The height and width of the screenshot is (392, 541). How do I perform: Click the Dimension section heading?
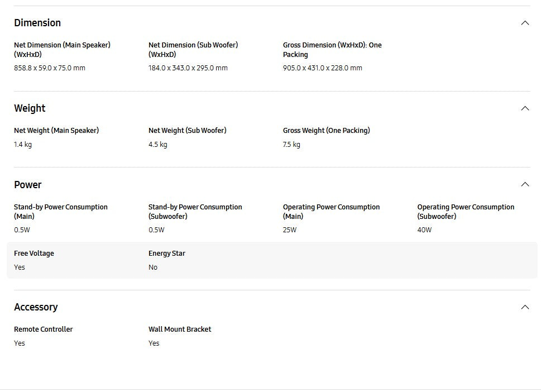click(37, 23)
